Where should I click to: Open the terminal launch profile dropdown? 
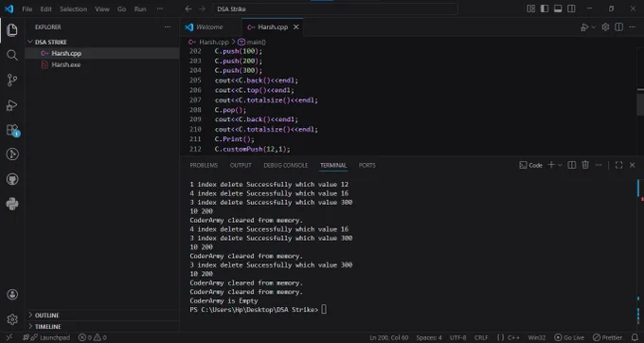(x=560, y=165)
